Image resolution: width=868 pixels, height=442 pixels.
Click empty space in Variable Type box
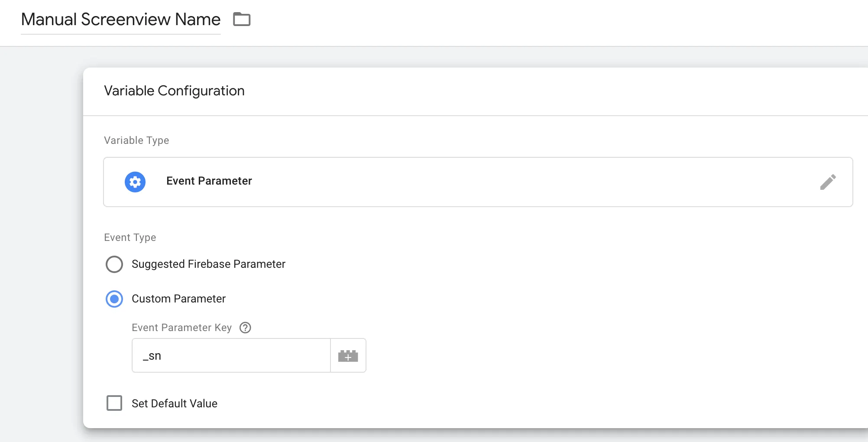click(x=520, y=182)
